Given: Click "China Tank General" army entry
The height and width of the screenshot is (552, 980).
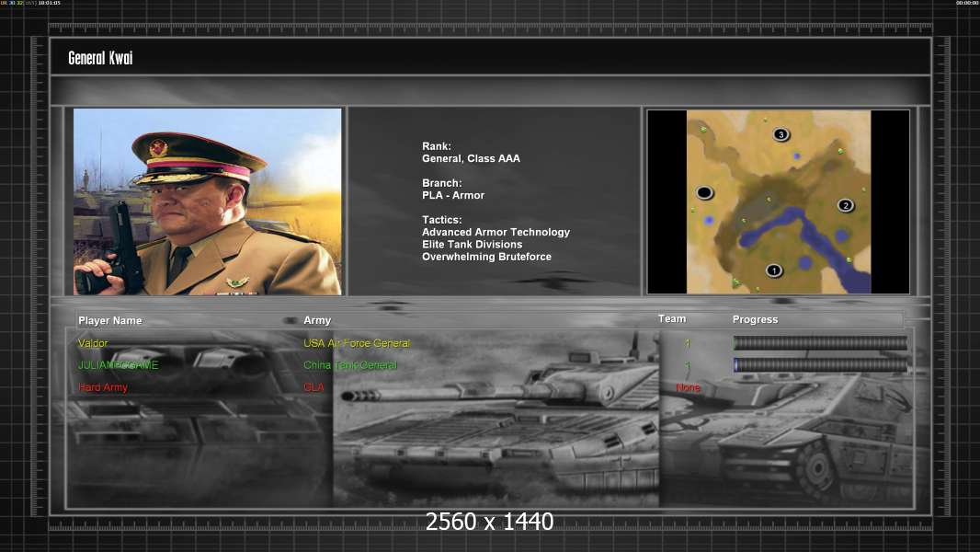Looking at the screenshot, I should [350, 365].
